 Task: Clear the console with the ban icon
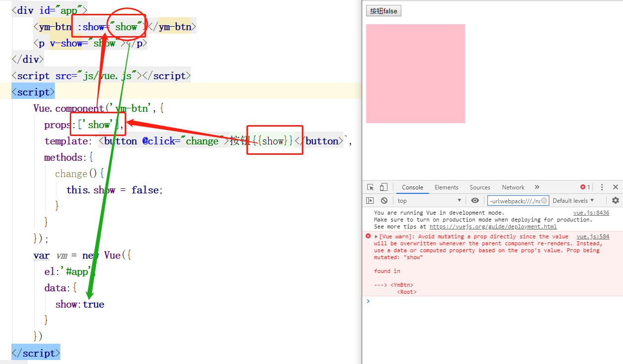pos(384,200)
